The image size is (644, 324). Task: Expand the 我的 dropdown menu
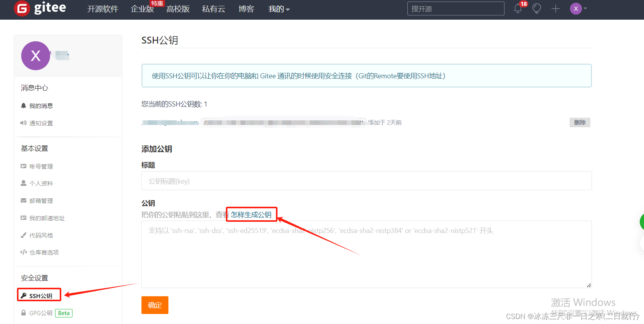279,9
